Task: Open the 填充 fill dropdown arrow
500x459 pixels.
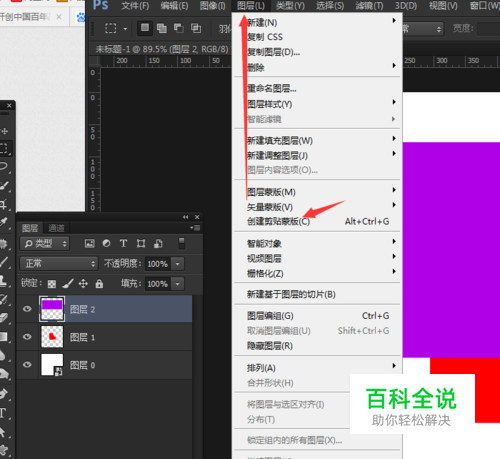Action: click(178, 284)
